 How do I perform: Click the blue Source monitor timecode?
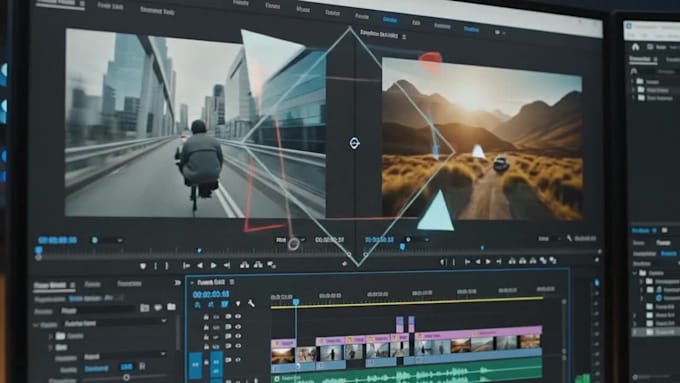click(x=57, y=240)
